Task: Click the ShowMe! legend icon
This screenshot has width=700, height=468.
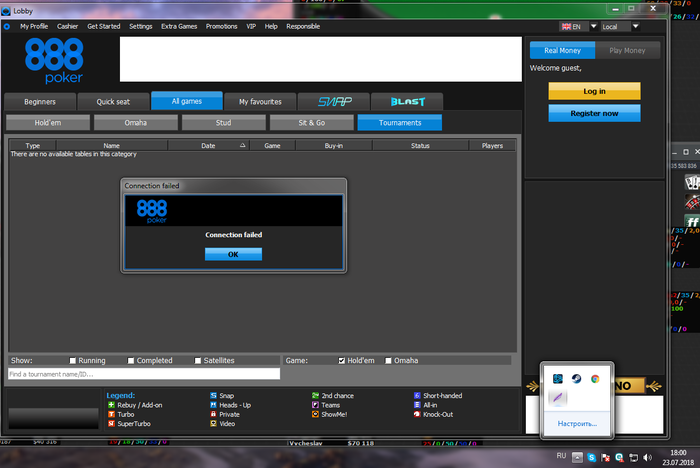Action: tap(315, 414)
